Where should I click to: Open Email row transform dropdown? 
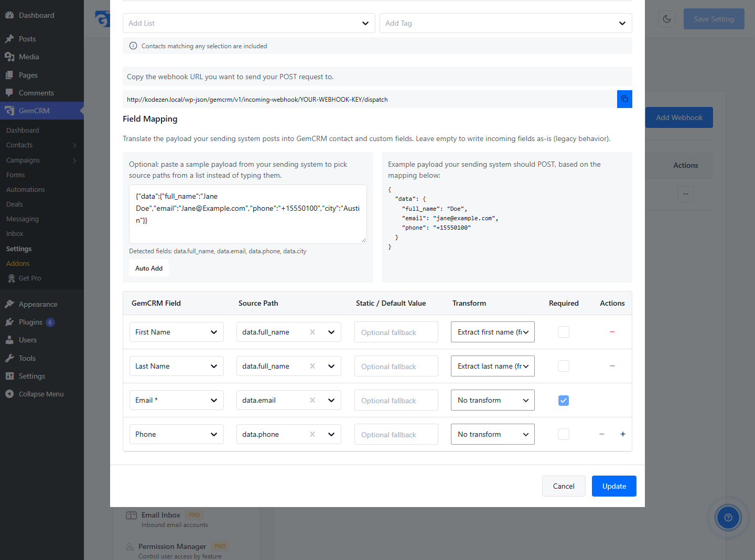[x=493, y=400]
